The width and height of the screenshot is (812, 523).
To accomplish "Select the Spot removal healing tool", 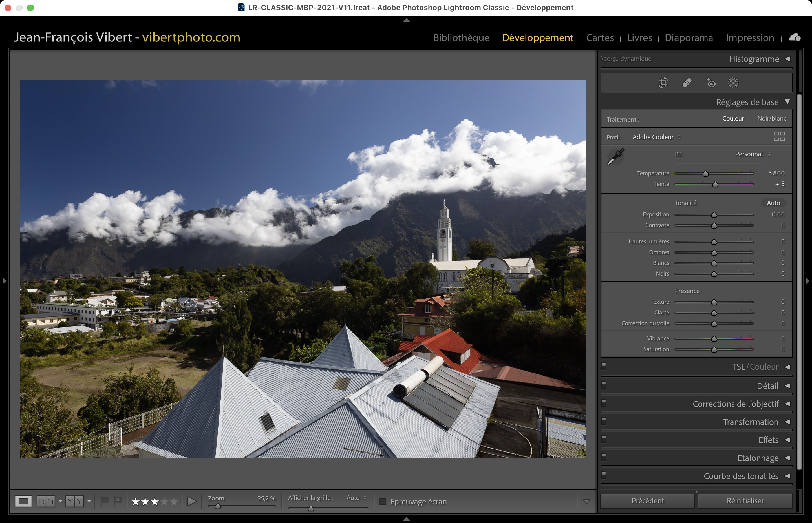I will click(687, 83).
